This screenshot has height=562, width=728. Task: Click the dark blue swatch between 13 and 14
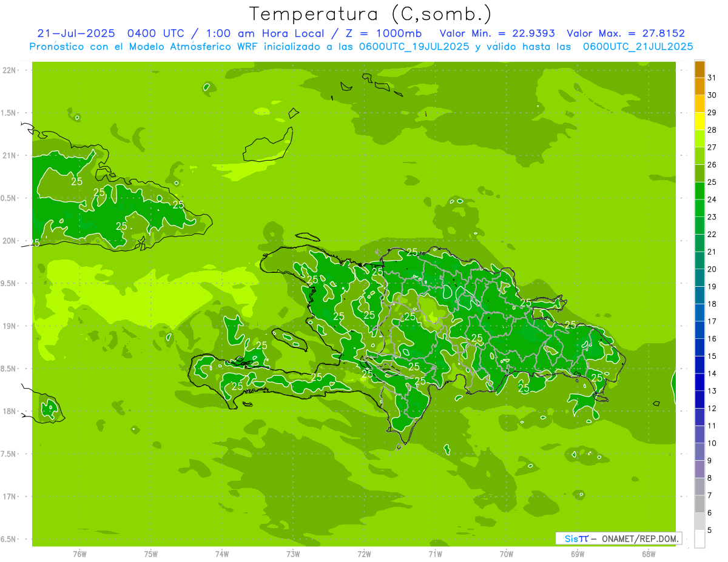699,383
